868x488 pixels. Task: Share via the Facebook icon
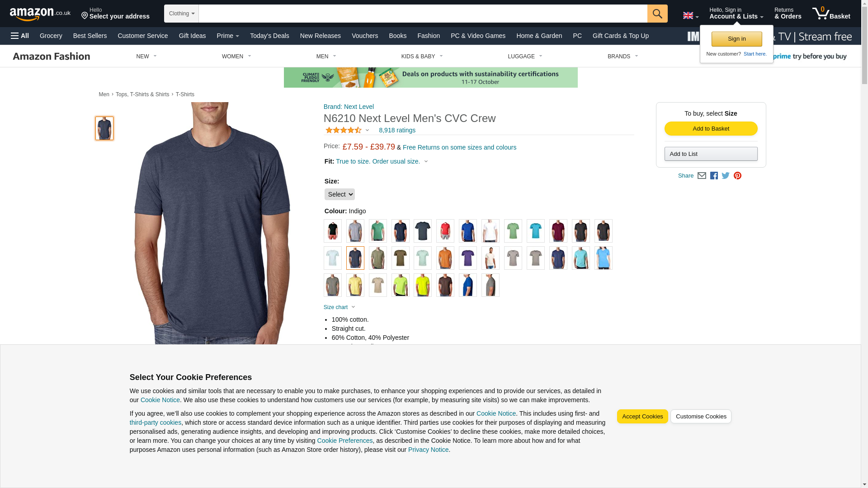tap(714, 176)
